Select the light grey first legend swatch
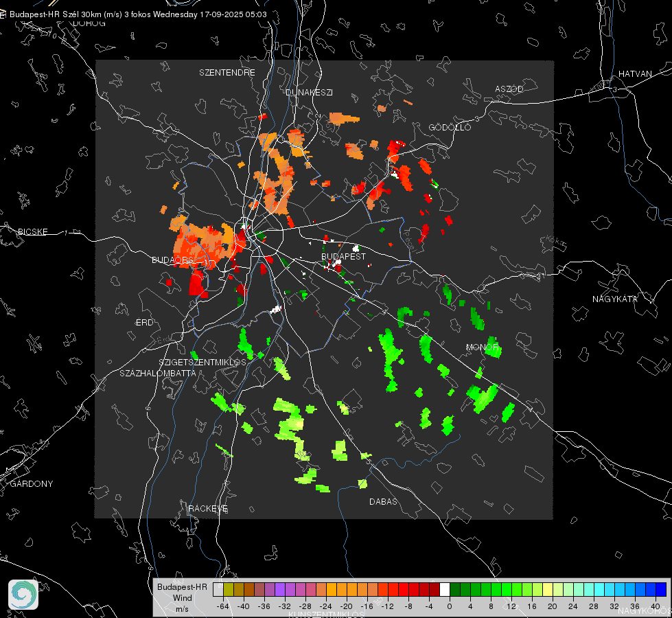This screenshot has width=672, height=618. coord(218,589)
